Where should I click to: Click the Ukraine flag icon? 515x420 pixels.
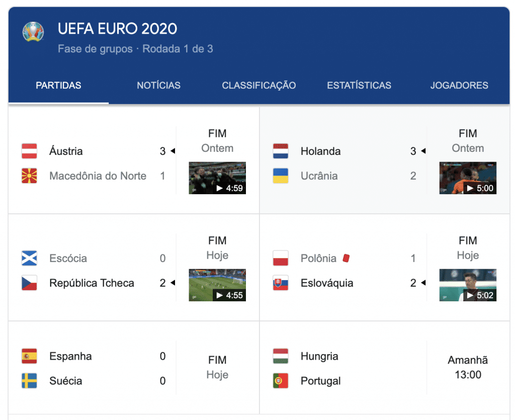(x=280, y=176)
